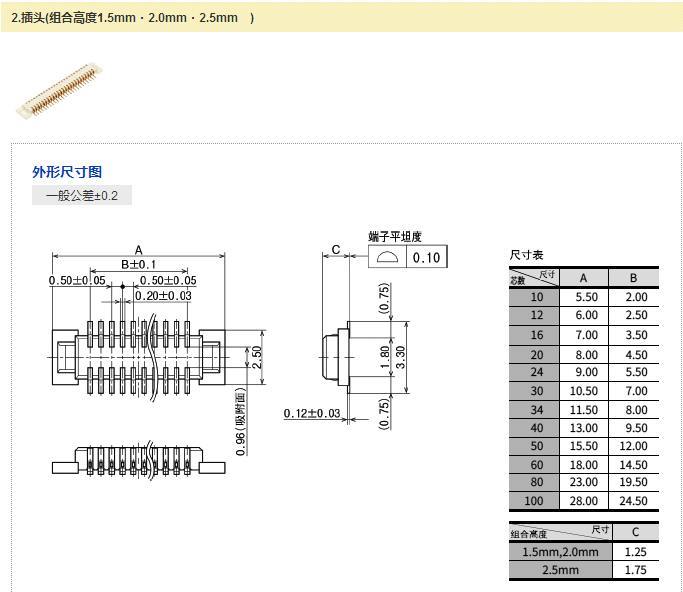Select the 外形尺寸图 heading
This screenshot has width=683, height=592.
click(x=67, y=172)
